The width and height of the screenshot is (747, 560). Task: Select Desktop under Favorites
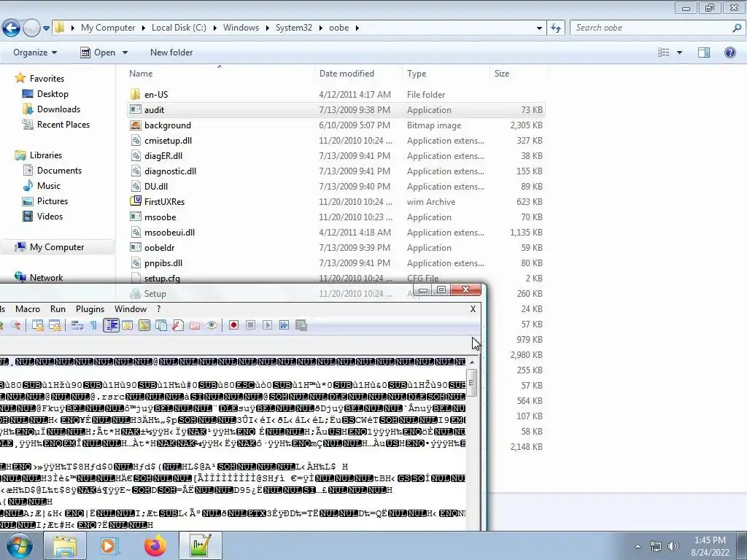tap(53, 94)
